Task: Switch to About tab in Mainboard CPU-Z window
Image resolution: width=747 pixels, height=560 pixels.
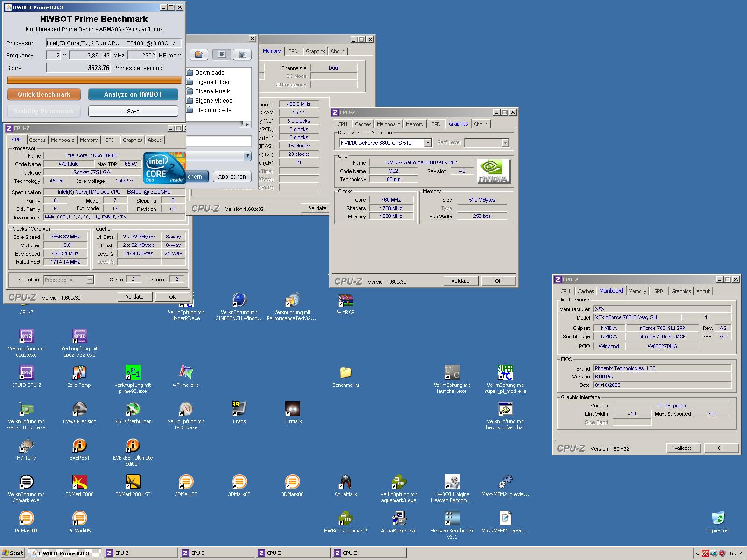Action: pos(703,291)
